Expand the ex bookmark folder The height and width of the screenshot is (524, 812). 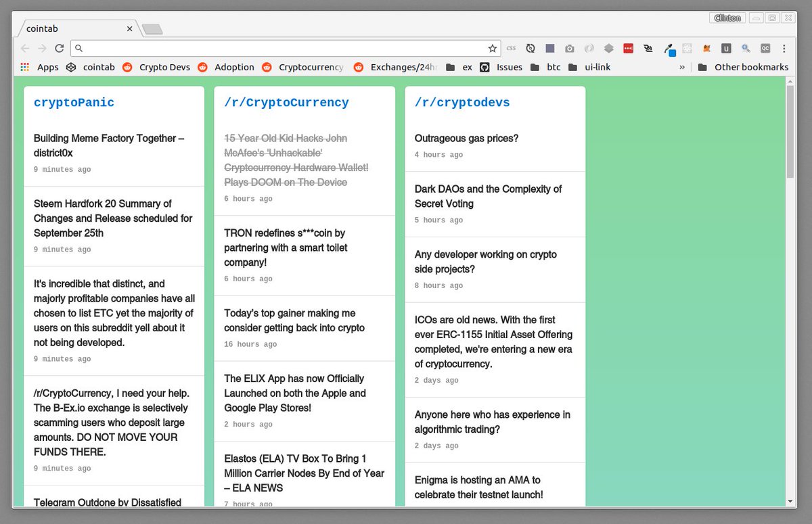459,67
